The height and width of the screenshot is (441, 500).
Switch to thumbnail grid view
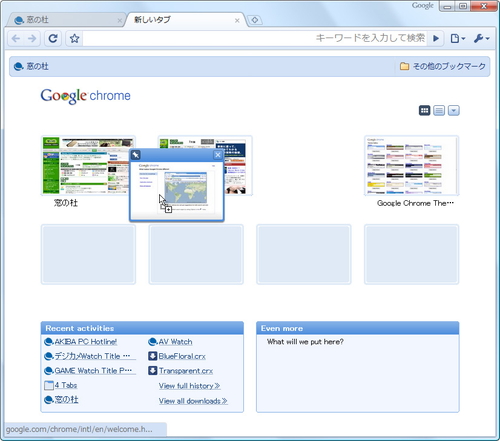tap(424, 110)
